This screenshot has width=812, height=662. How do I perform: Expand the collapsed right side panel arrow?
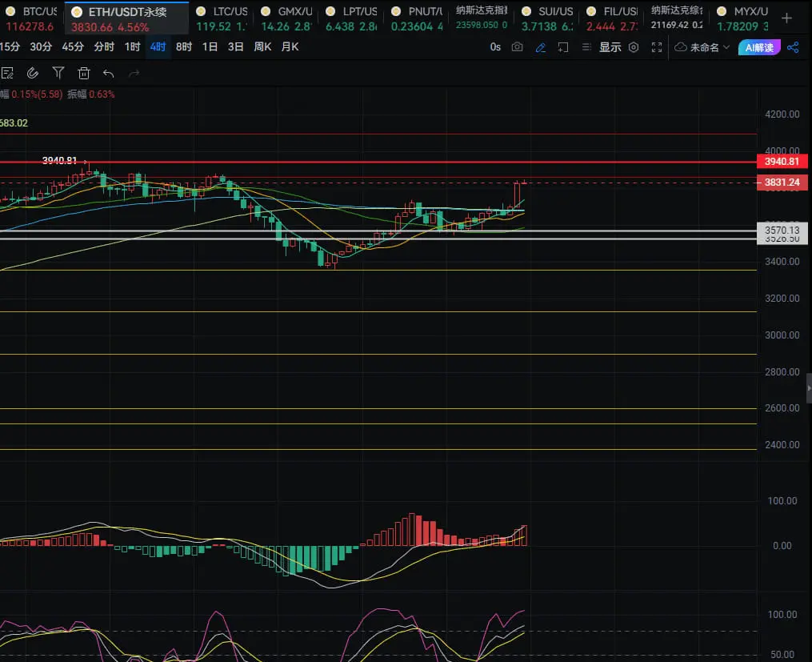809,388
